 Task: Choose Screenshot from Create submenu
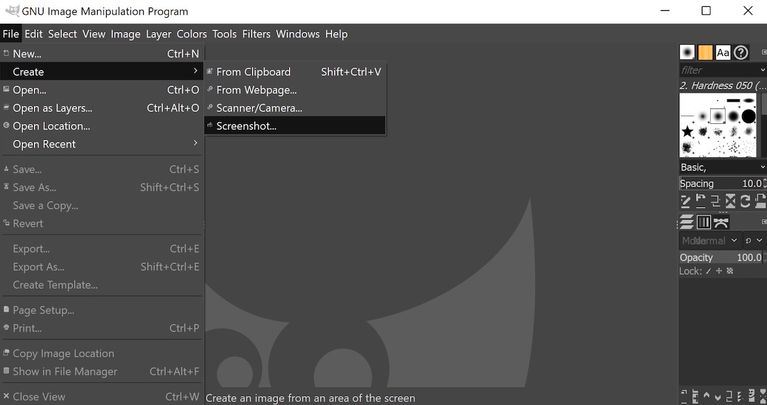(x=246, y=126)
